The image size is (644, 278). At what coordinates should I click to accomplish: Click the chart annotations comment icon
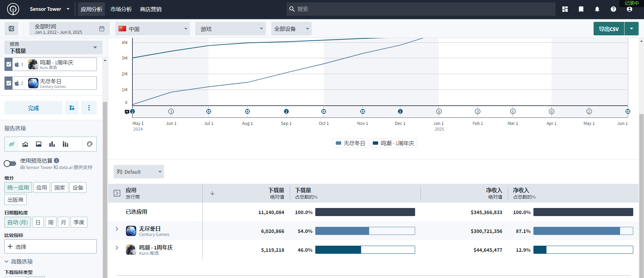(x=127, y=112)
